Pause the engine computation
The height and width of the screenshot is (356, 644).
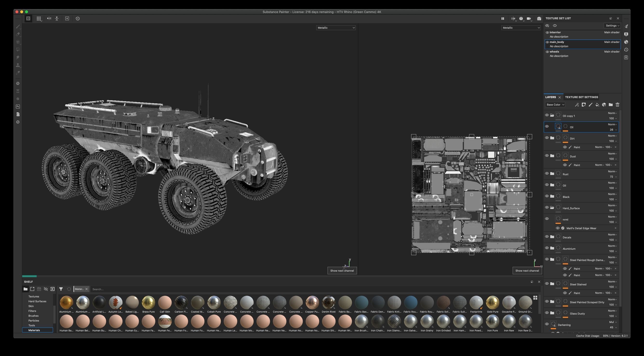(x=503, y=19)
